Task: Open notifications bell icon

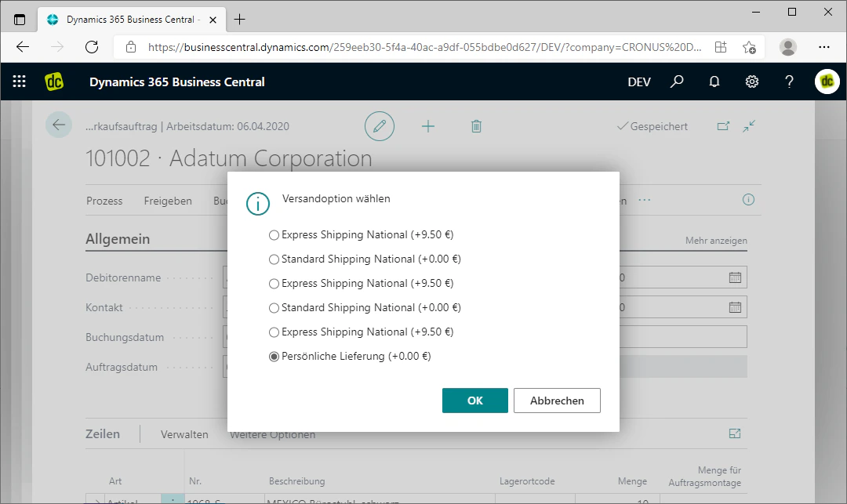Action: coord(714,82)
